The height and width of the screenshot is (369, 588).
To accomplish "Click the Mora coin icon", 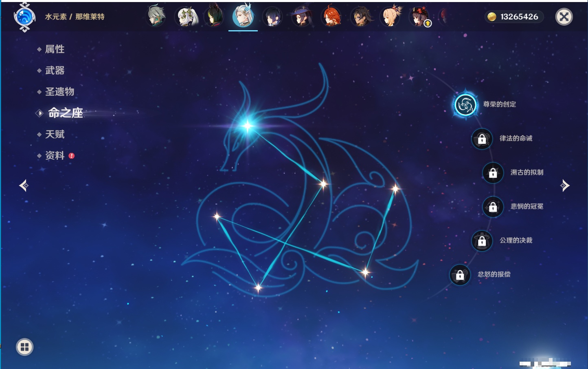I will [x=492, y=17].
